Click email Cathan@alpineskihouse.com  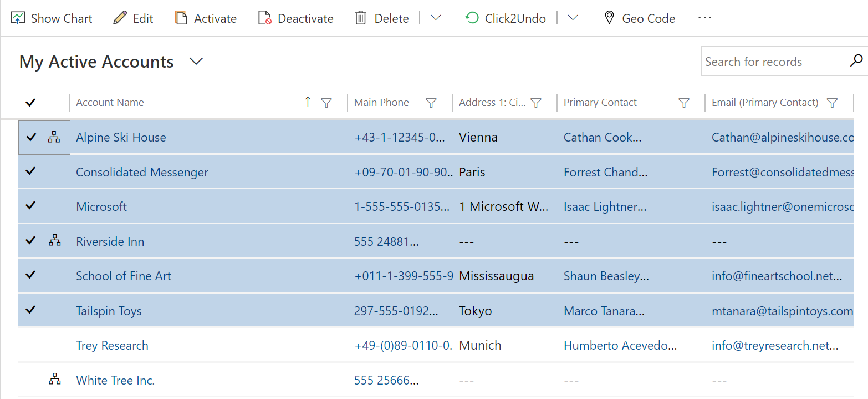point(782,137)
